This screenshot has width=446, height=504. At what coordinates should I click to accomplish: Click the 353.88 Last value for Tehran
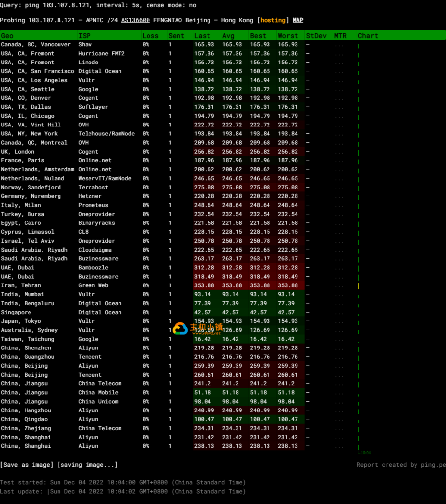point(204,285)
